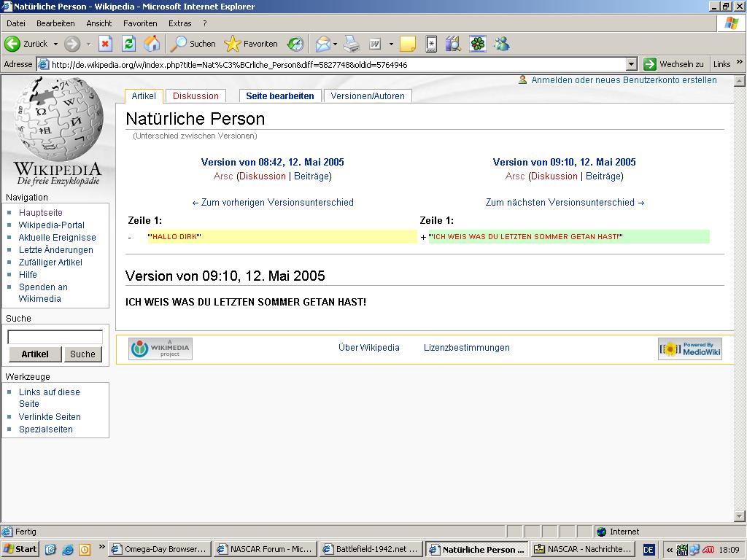Click the Wikipedia globe logo
The image size is (747, 560).
[x=58, y=119]
